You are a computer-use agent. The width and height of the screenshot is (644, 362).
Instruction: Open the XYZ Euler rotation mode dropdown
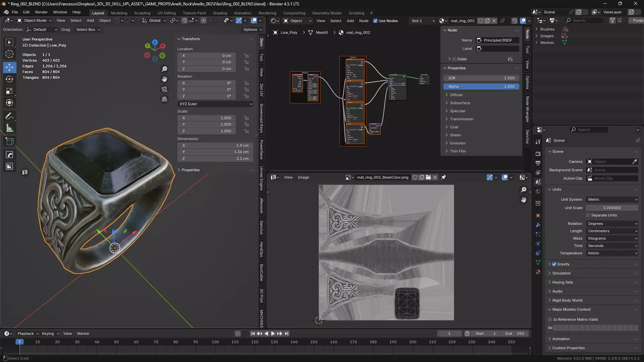pyautogui.click(x=215, y=104)
